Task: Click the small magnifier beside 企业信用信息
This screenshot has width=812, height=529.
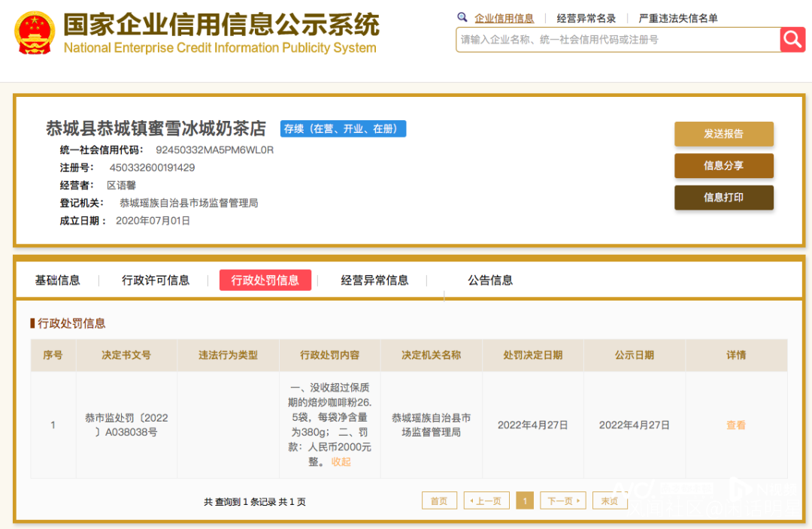Action: coord(462,17)
